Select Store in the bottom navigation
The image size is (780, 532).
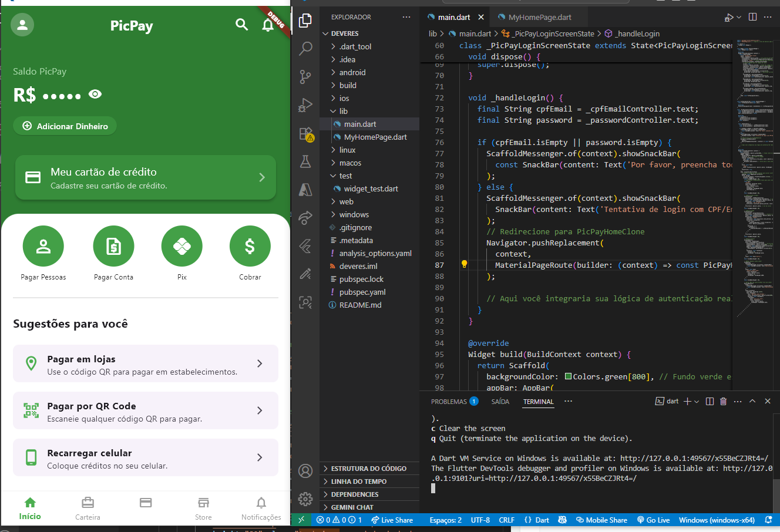coord(203,509)
